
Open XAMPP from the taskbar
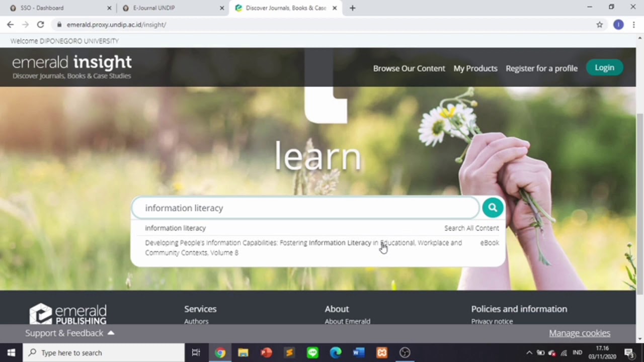(x=382, y=352)
